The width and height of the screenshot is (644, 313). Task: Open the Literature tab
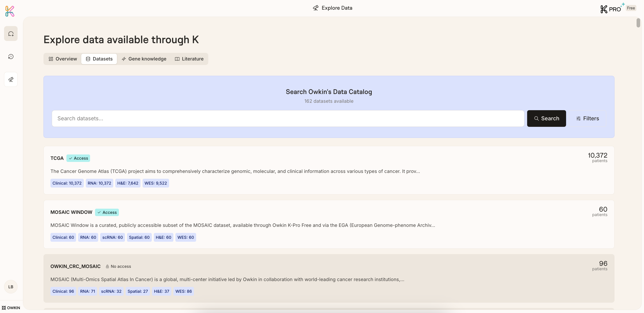tap(189, 59)
